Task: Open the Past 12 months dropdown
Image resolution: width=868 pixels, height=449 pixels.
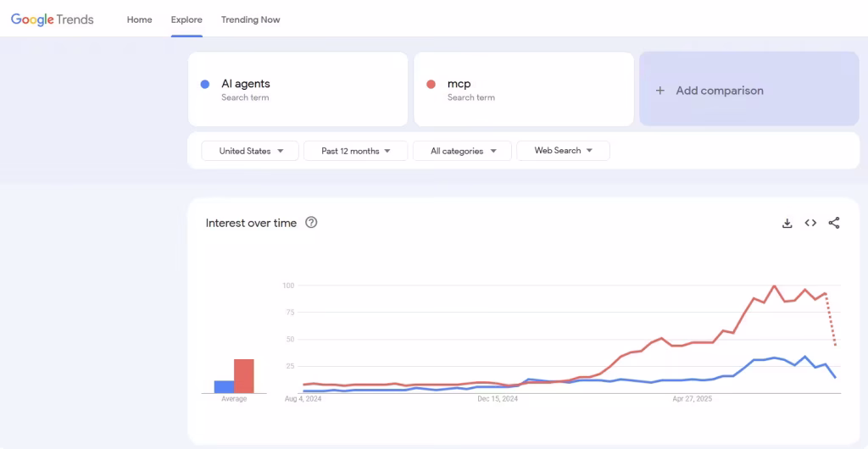Action: pos(356,151)
